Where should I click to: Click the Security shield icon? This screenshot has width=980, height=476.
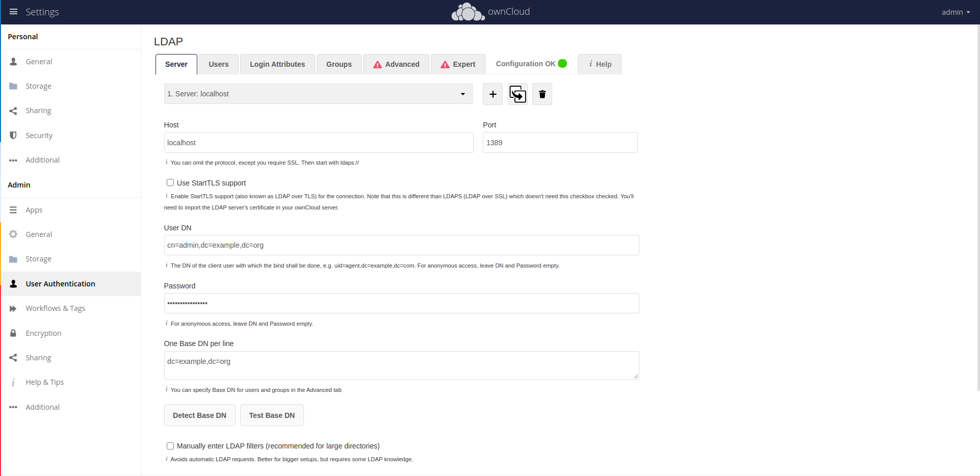13,136
